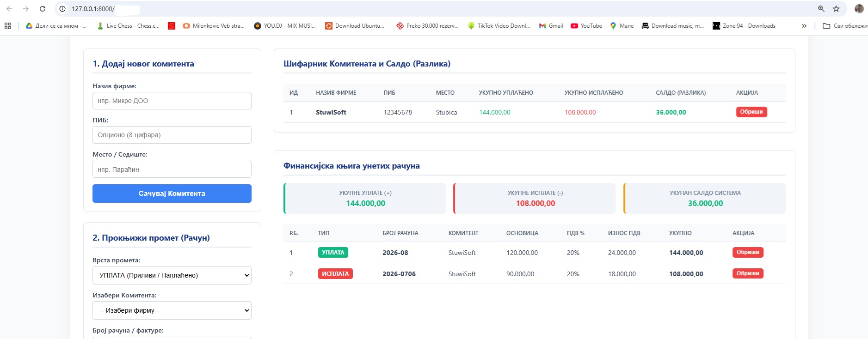
Task: Reload the page with the refresh icon
Action: tap(43, 9)
